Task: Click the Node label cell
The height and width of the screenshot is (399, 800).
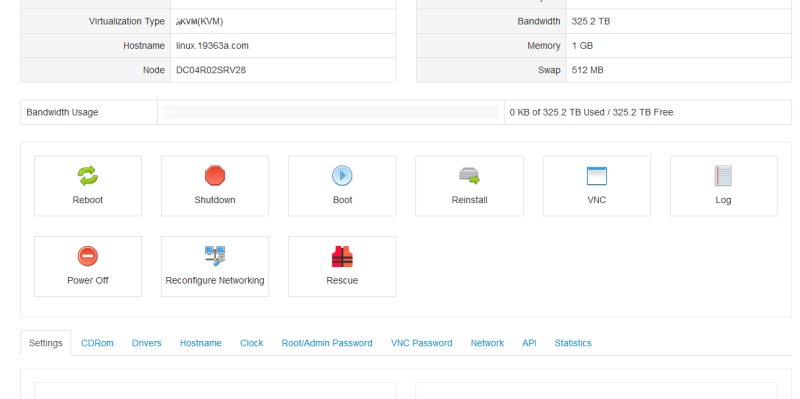Action: [95, 70]
